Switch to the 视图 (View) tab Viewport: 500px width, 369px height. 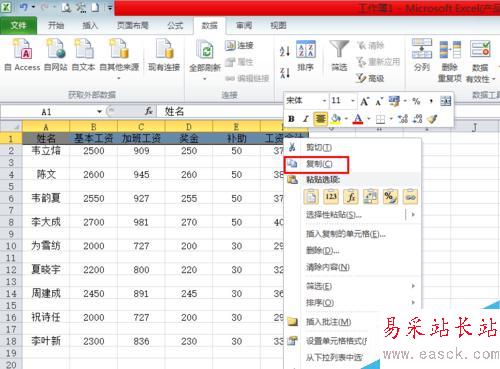278,25
